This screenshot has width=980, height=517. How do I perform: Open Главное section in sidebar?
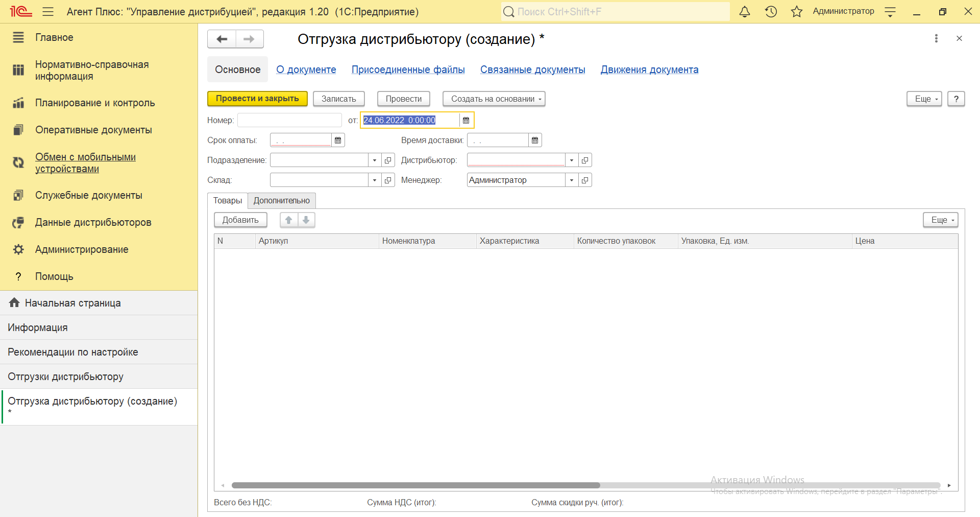(99, 37)
